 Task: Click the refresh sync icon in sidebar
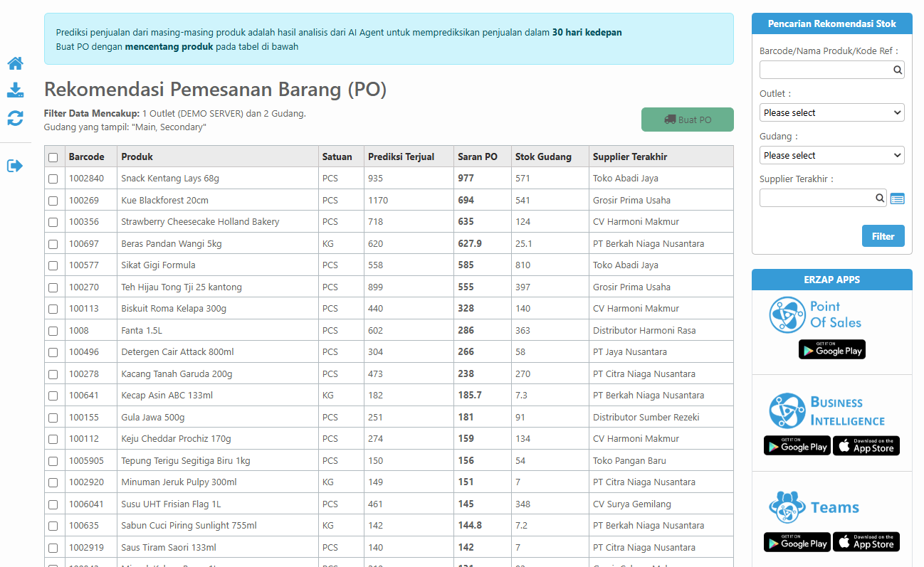(15, 118)
